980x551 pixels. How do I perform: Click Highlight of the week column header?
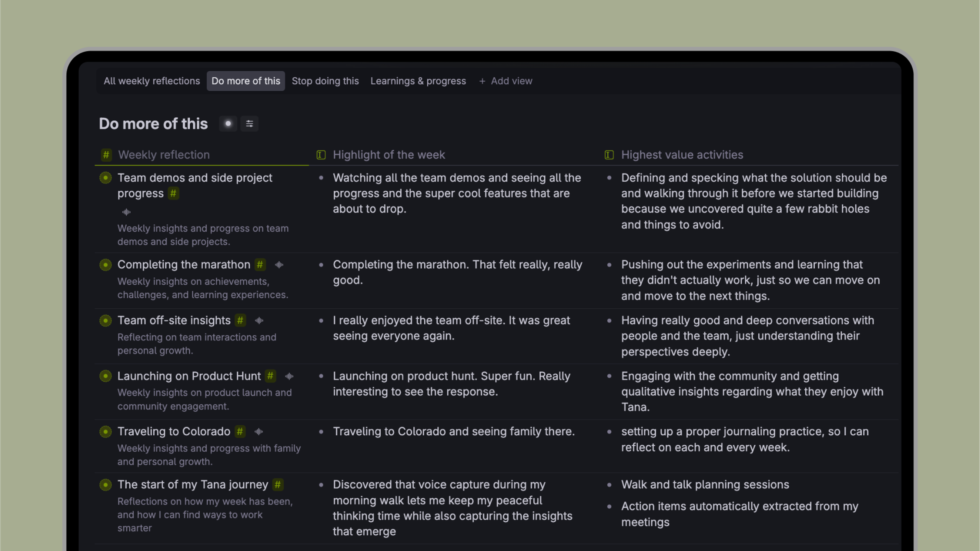pyautogui.click(x=388, y=155)
